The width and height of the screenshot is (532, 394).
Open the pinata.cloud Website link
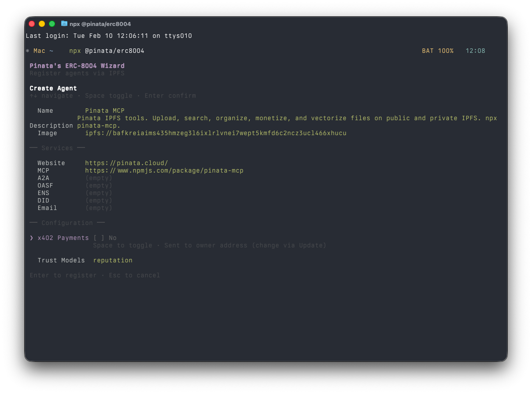126,163
